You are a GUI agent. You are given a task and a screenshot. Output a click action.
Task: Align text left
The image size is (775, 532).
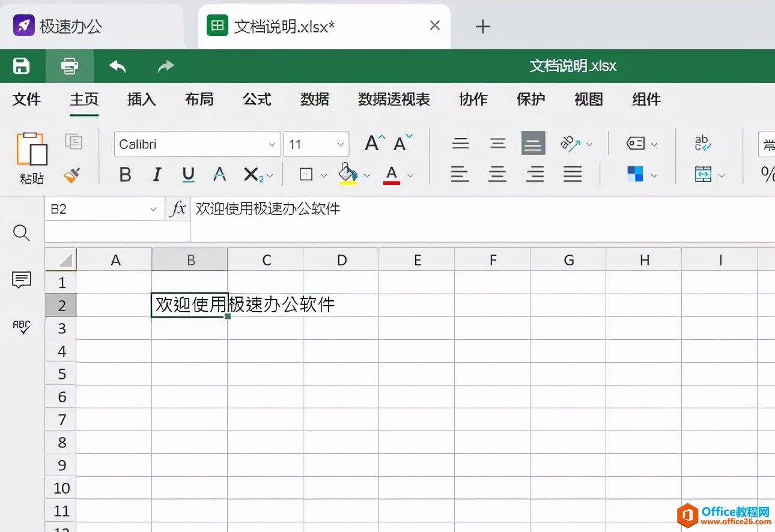tap(460, 175)
